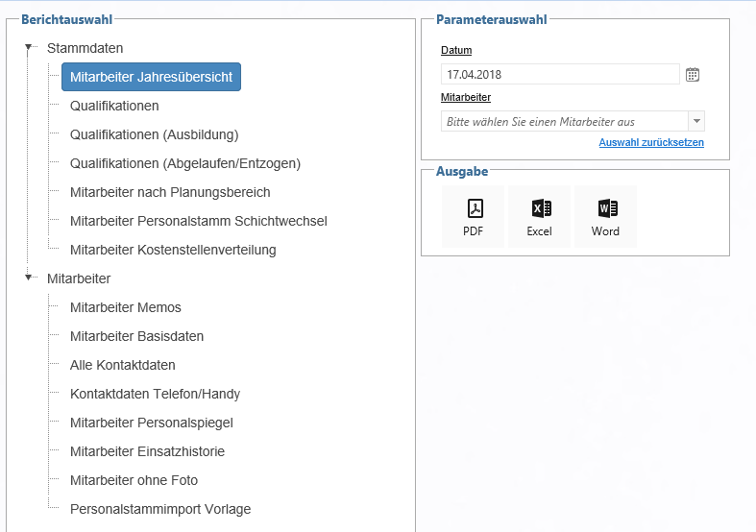The width and height of the screenshot is (756, 532).
Task: Export the report as PDF
Action: tap(473, 216)
